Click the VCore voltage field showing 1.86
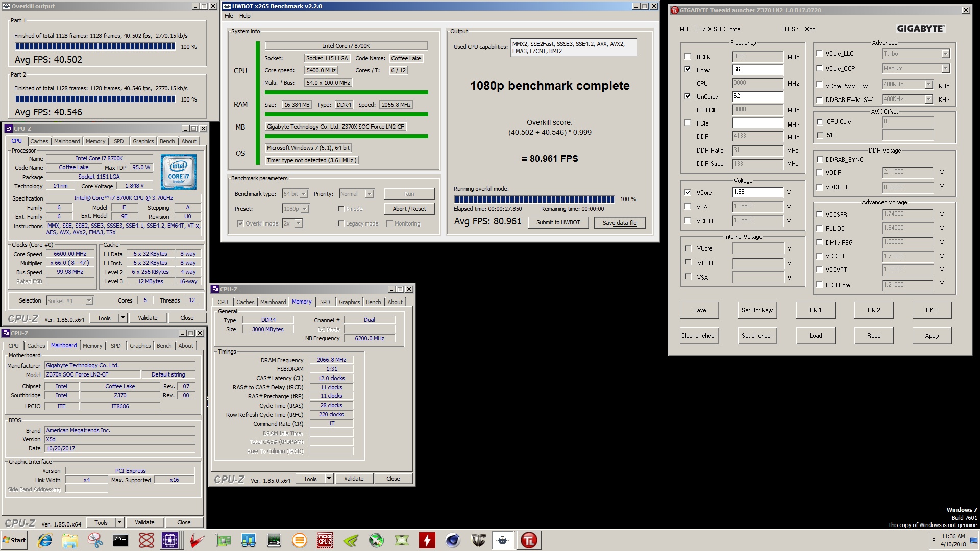The height and width of the screenshot is (551, 980). click(757, 192)
